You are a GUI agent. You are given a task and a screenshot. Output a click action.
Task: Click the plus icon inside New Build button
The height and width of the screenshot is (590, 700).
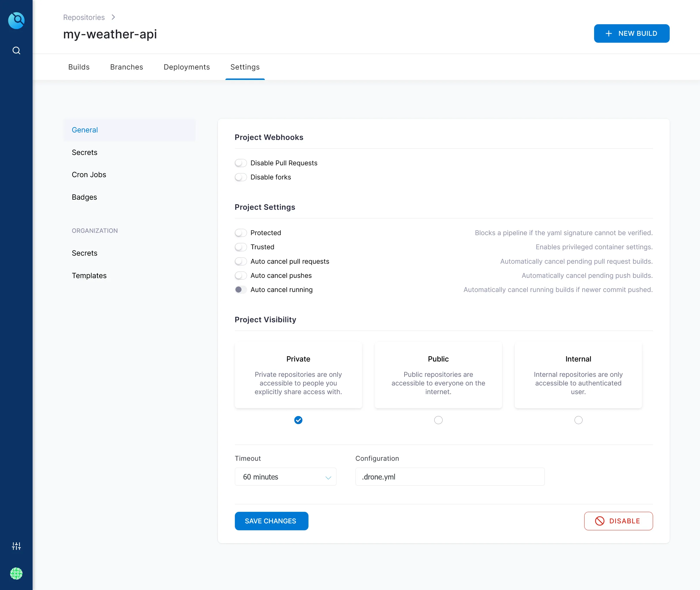pos(609,33)
